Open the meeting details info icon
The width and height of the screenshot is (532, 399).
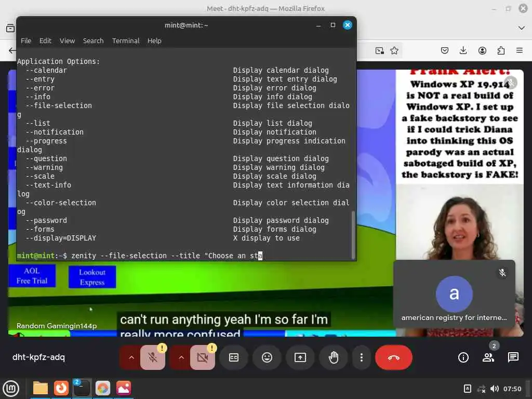point(463,357)
